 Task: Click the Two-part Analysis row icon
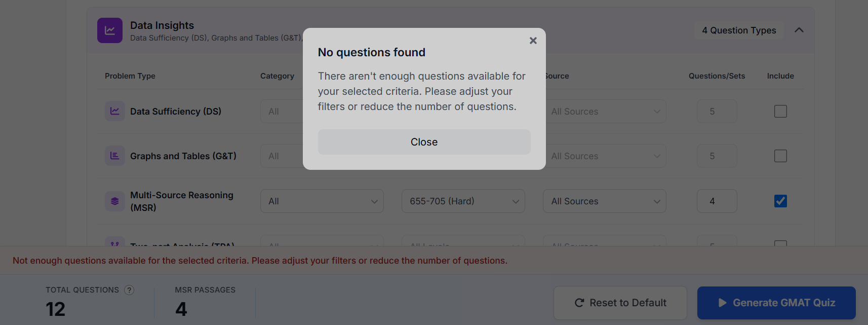coord(115,242)
